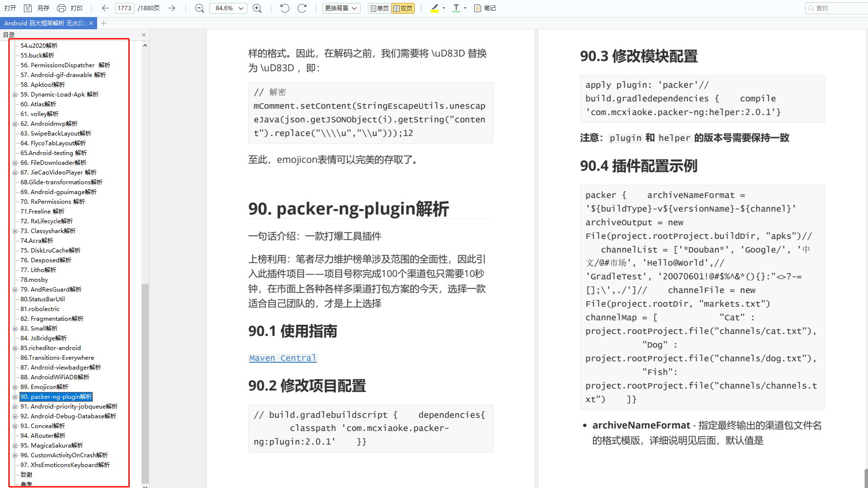The width and height of the screenshot is (868, 488).
Task: Expand 66. FileDownloader解析 outline node
Action: [15, 163]
